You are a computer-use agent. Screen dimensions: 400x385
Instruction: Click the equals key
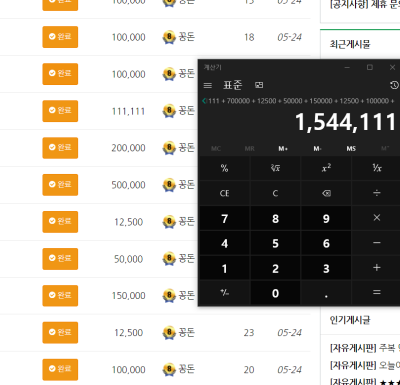[x=377, y=293]
